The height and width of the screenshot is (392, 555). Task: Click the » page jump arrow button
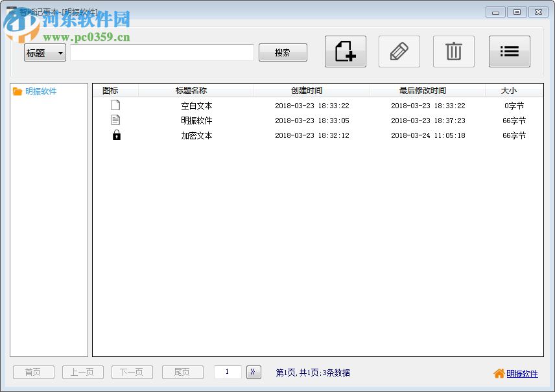[253, 372]
